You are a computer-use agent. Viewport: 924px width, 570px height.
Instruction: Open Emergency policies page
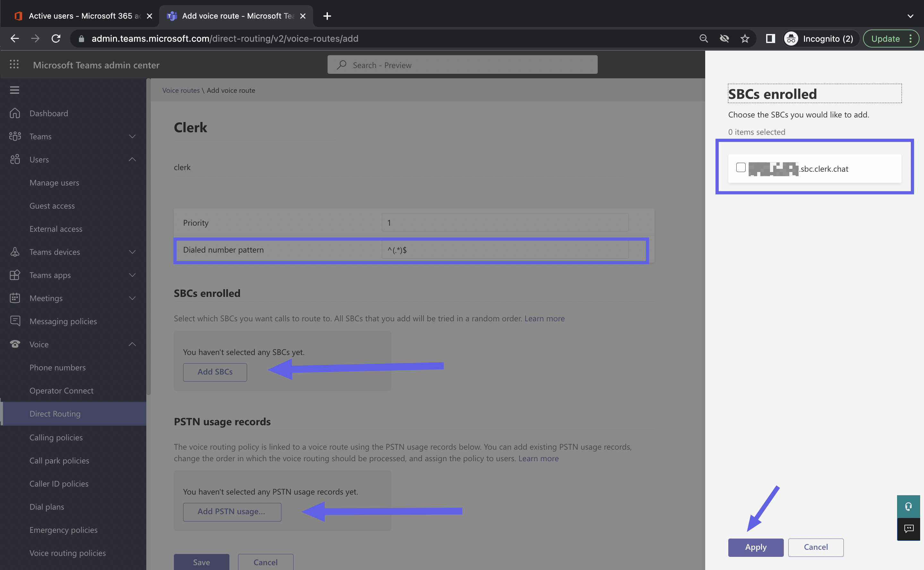click(x=63, y=530)
